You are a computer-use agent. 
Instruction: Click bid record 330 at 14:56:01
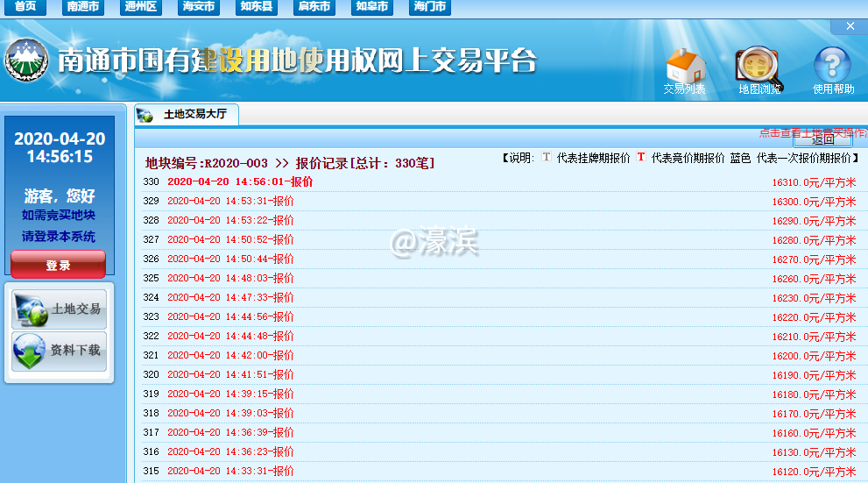(x=240, y=181)
